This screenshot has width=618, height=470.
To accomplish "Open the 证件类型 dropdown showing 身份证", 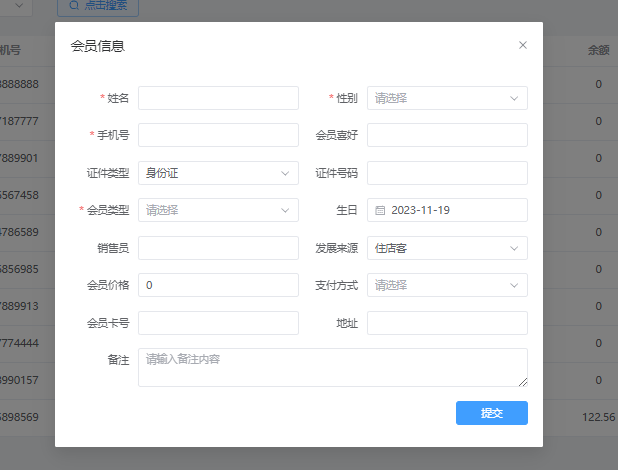I will click(218, 173).
